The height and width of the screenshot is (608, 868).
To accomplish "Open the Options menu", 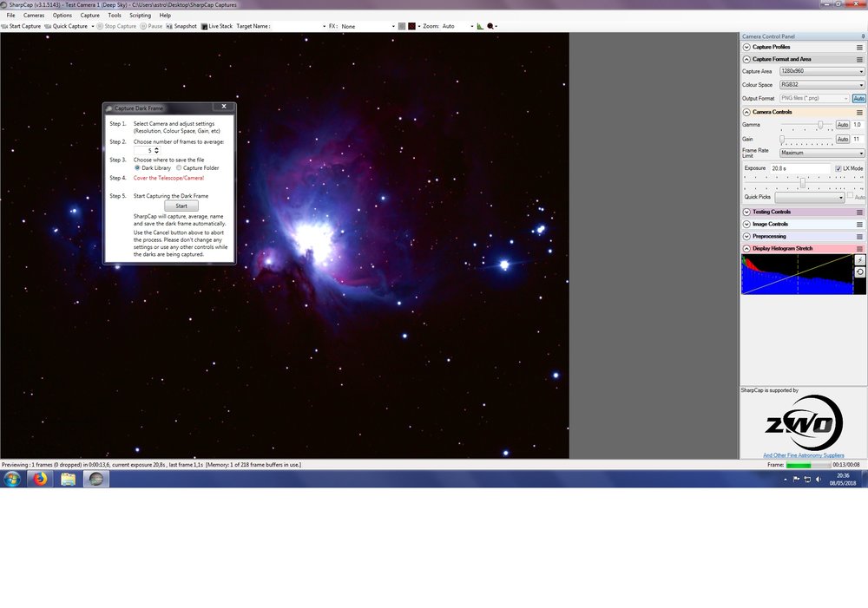I will coord(62,15).
